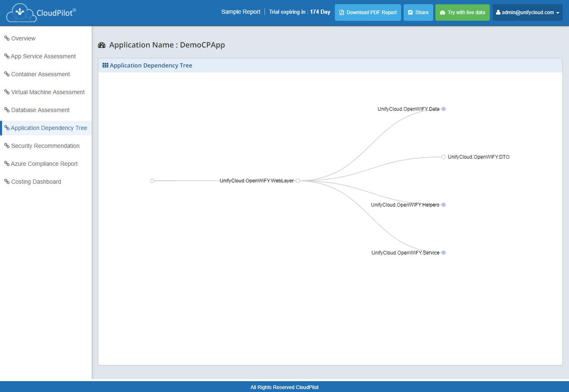This screenshot has height=392, width=569.
Task: Expand the UnifyCloud.OpenWIFY.Data node
Action: tap(444, 109)
